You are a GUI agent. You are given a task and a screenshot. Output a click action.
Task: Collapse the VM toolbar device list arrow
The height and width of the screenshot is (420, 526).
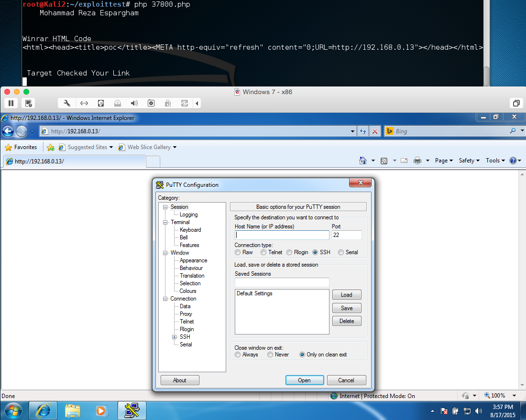point(197,103)
